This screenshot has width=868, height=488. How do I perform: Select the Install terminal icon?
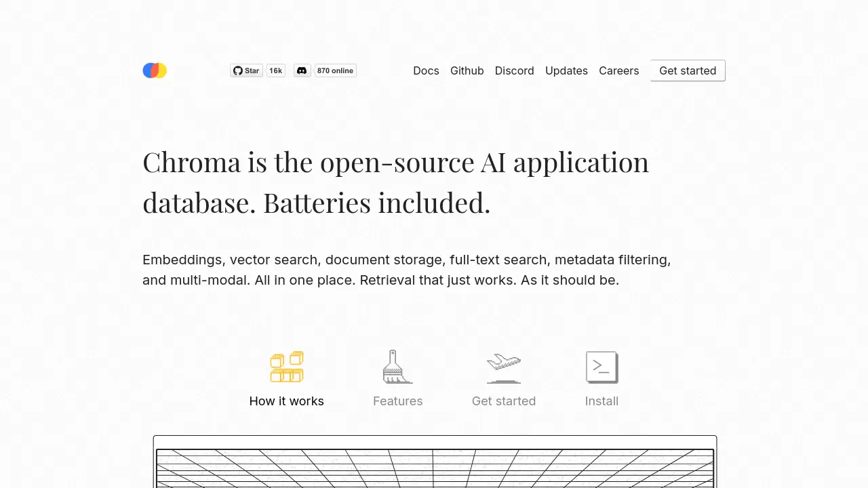click(602, 367)
